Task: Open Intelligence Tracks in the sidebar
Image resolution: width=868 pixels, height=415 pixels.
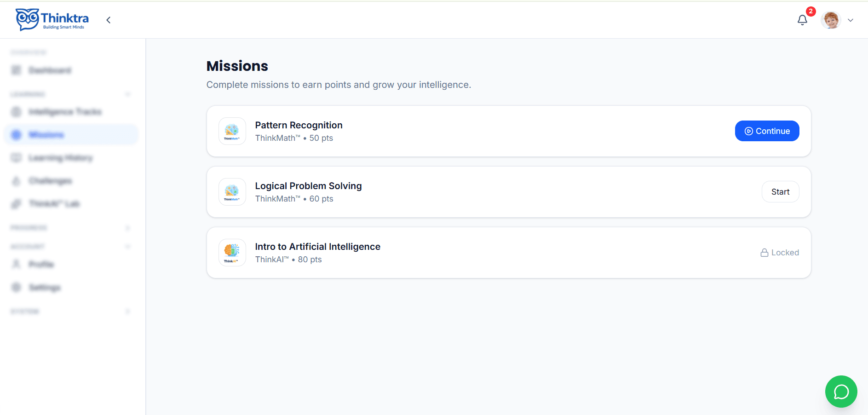Action: tap(64, 112)
